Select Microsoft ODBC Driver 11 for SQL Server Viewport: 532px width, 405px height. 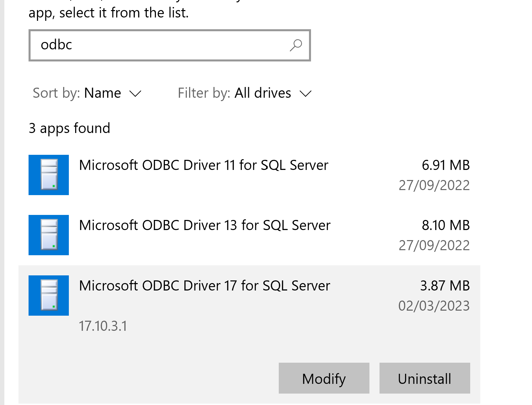204,165
